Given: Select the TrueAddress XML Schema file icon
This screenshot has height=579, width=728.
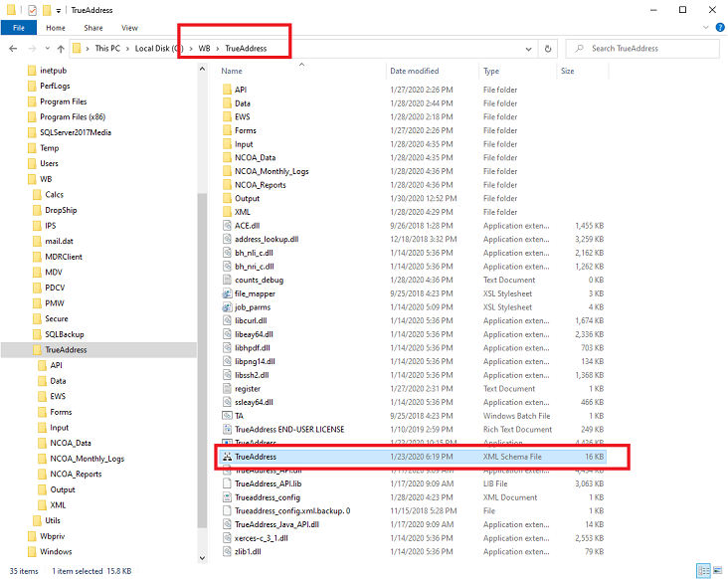Looking at the screenshot, I should [x=227, y=457].
